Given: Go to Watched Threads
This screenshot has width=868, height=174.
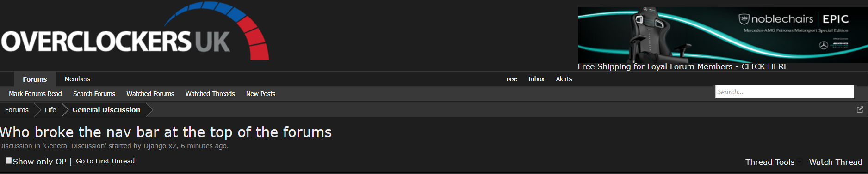Looking at the screenshot, I should point(210,94).
